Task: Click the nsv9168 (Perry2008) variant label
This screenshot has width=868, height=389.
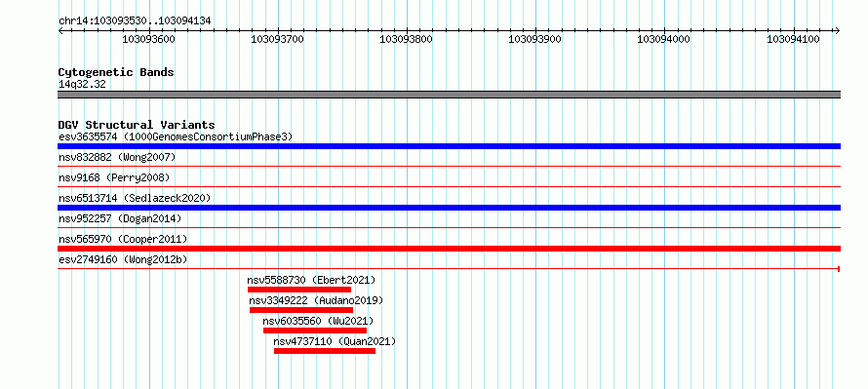Action: [x=114, y=177]
